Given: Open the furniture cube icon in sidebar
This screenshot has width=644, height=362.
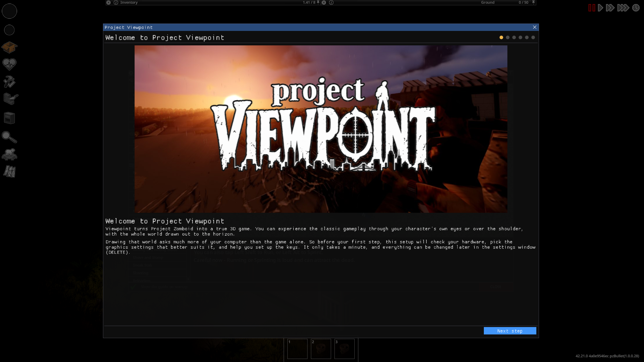Looking at the screenshot, I should pos(9,118).
